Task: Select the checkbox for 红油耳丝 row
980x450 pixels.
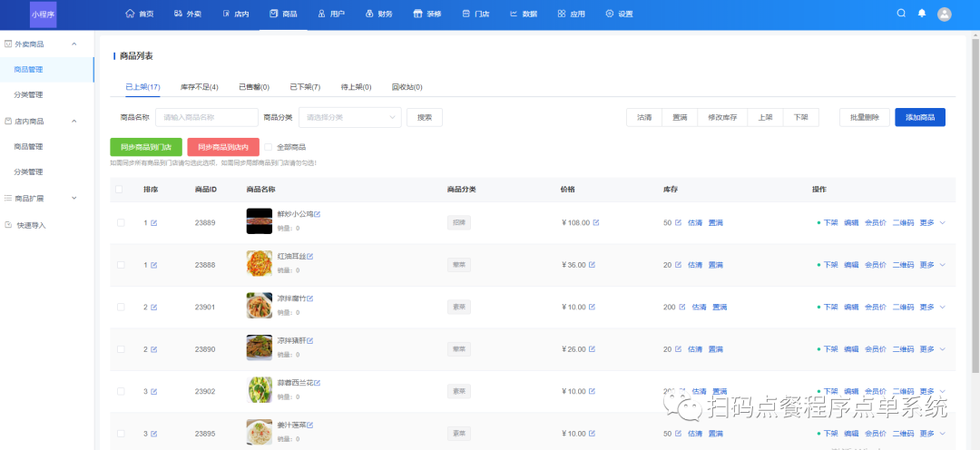Action: tap(121, 265)
